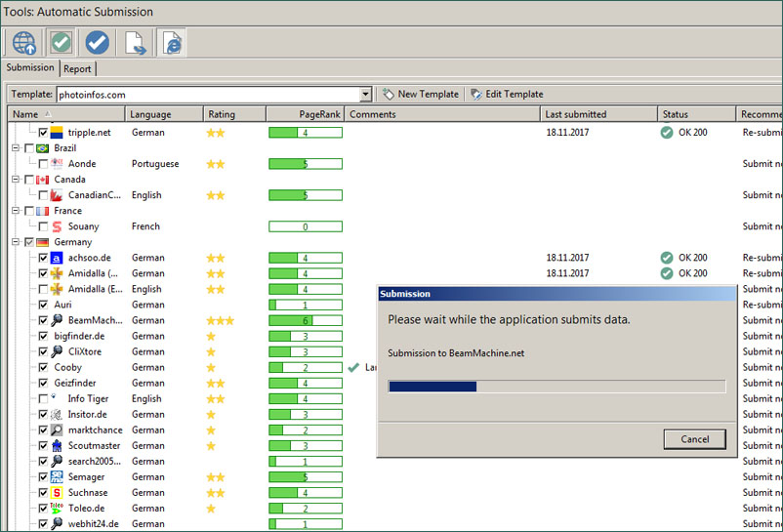The image size is (783, 532).
Task: Collapse the Germany tree node
Action: coord(15,242)
